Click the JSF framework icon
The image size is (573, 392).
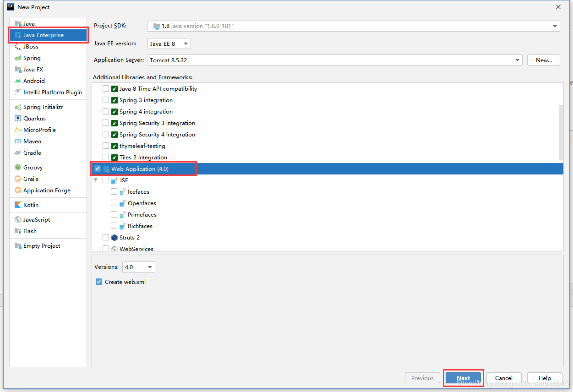tap(115, 180)
